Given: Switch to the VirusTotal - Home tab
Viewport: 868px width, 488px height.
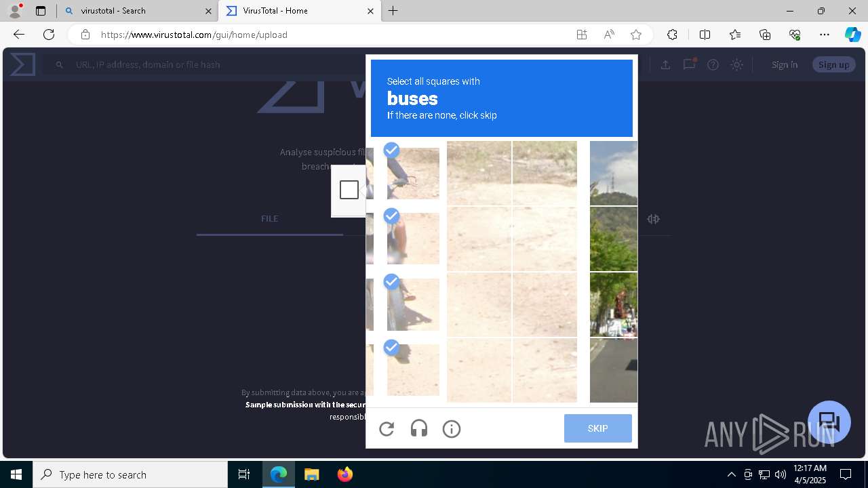Looking at the screenshot, I should [300, 11].
